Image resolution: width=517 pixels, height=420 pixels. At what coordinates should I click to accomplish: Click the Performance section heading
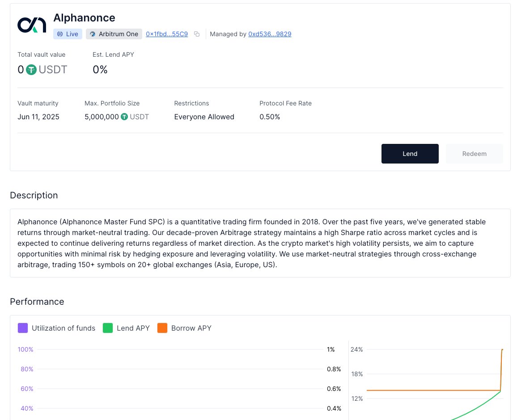(37, 302)
